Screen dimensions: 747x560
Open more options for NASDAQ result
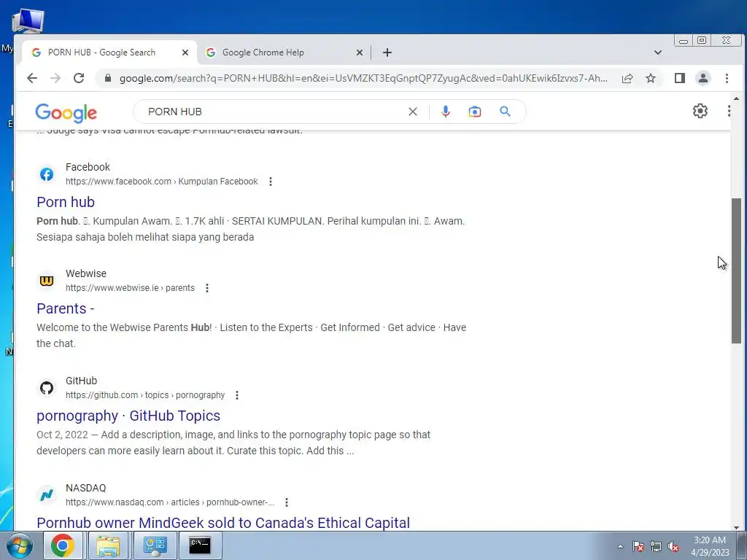287,502
